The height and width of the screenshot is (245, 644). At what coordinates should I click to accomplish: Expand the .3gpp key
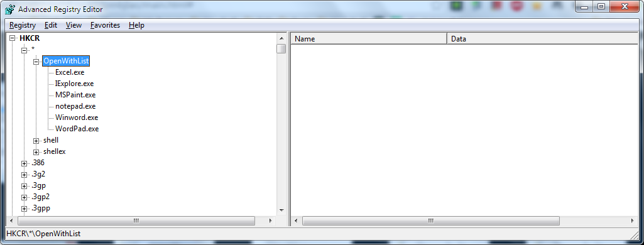point(24,209)
